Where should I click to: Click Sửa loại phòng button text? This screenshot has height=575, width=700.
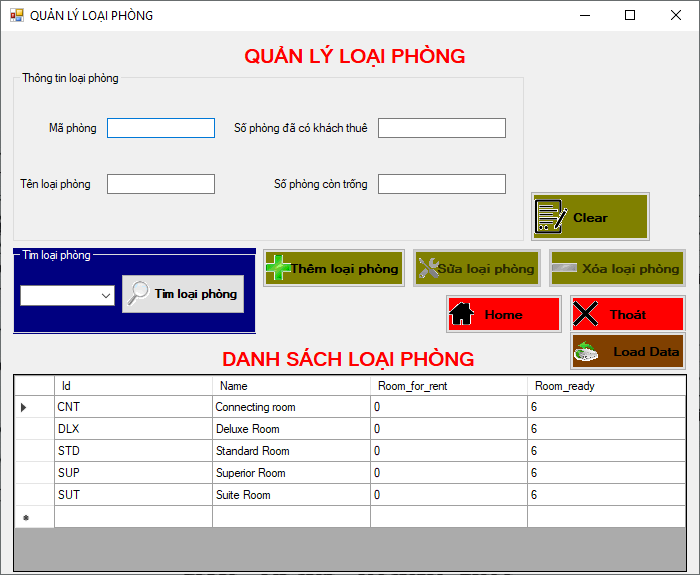click(486, 269)
